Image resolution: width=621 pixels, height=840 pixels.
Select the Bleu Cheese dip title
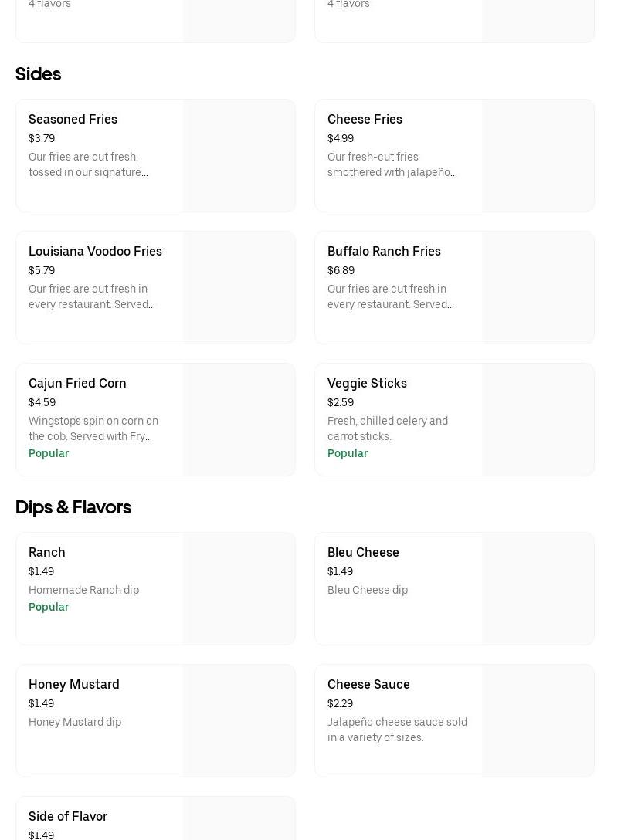pos(363,552)
